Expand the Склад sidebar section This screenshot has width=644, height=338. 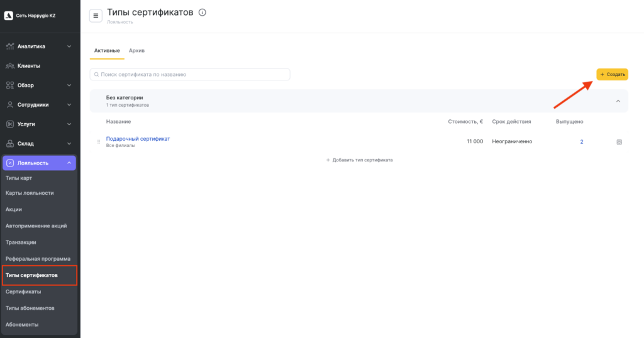[69, 144]
